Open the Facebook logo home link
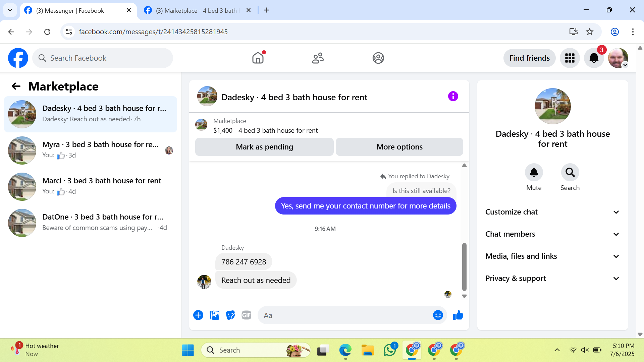This screenshot has width=644, height=362. point(18,58)
